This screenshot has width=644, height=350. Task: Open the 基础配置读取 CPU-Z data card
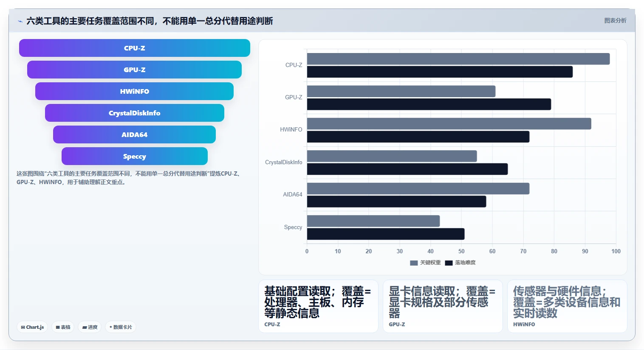(x=318, y=306)
